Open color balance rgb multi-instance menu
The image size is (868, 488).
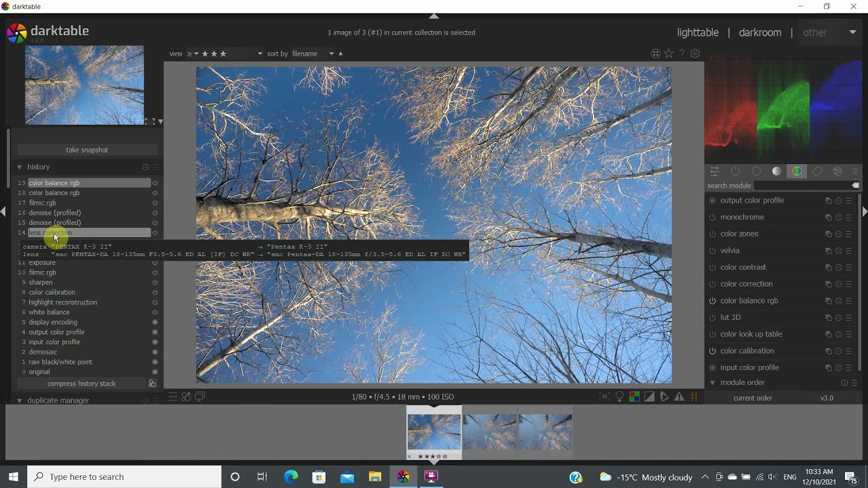pyautogui.click(x=828, y=301)
